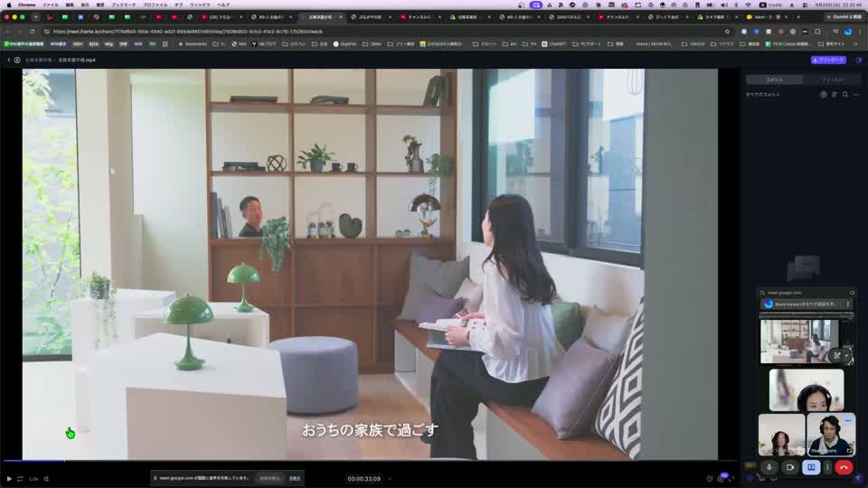Open Chrome extensions puzzle icon
This screenshot has width=868, height=488.
click(x=817, y=32)
